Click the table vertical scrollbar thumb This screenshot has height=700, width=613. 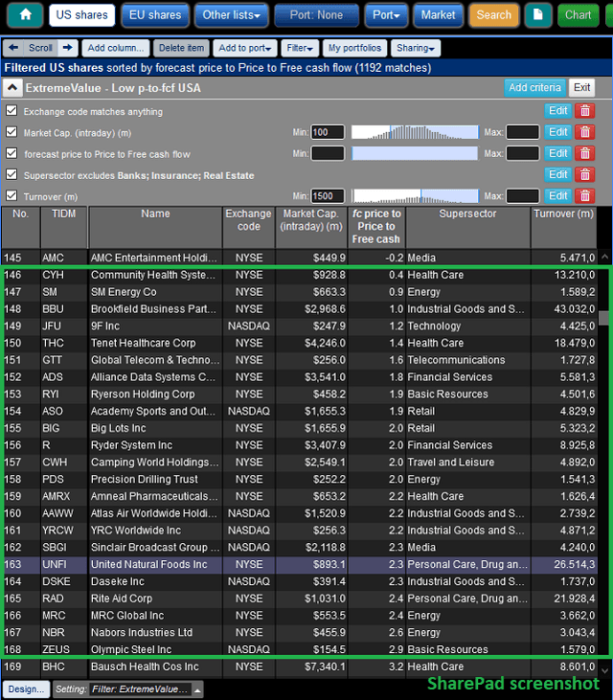pos(604,318)
